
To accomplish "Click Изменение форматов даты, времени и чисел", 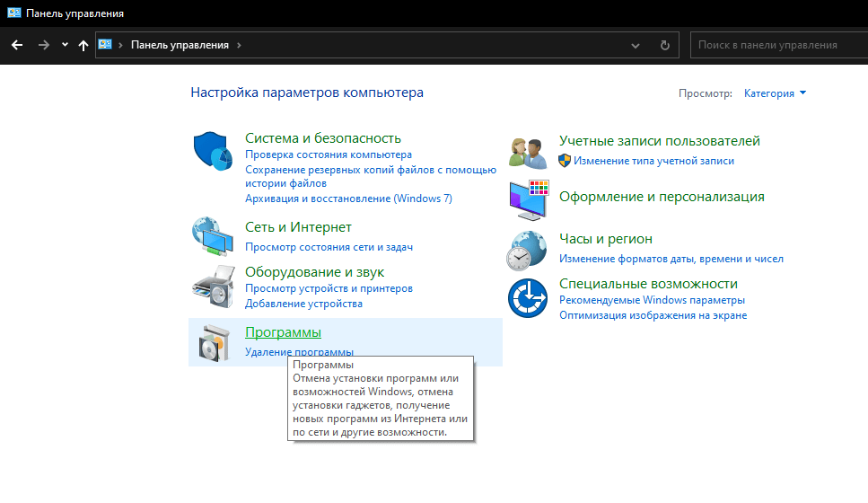I will click(x=671, y=259).
